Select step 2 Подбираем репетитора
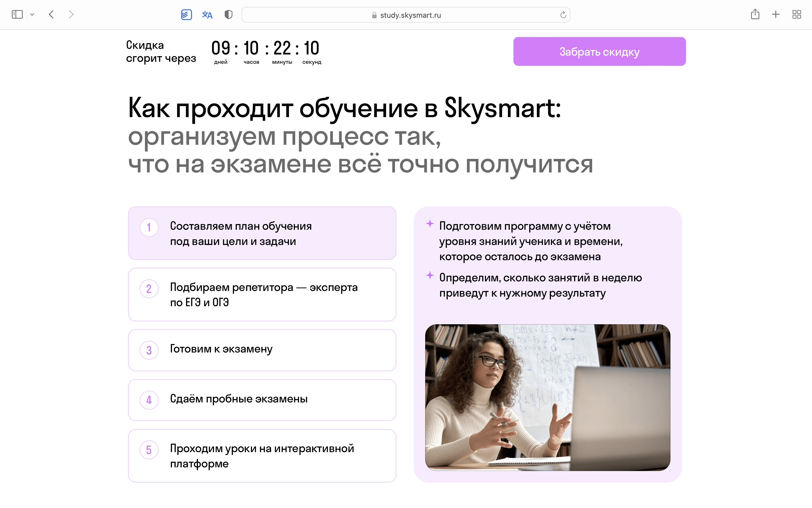This screenshot has width=812, height=508. [262, 294]
